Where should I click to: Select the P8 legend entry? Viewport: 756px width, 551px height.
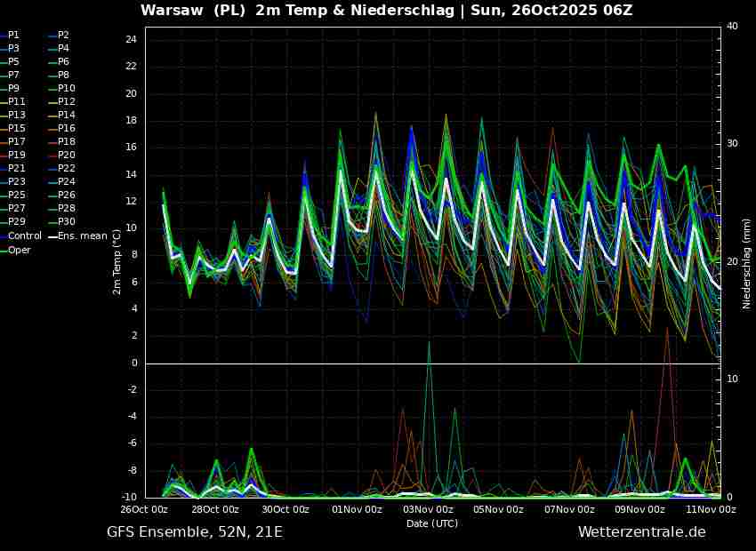[x=59, y=76]
